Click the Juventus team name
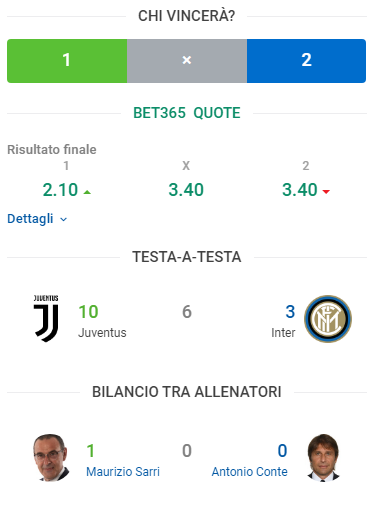This screenshot has height=505, width=377. [102, 333]
